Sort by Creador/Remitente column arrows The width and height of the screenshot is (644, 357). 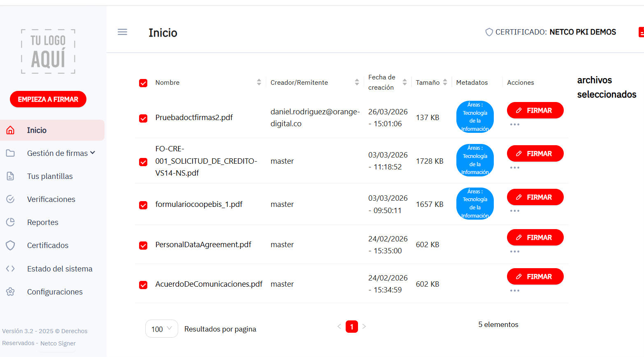[x=357, y=82]
